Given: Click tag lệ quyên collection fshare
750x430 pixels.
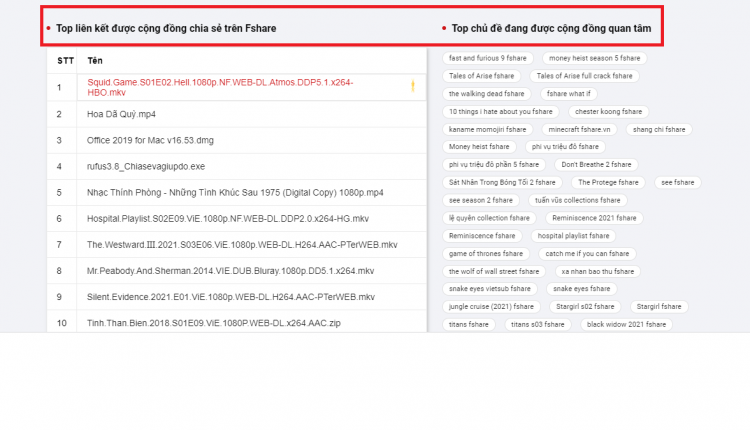Looking at the screenshot, I should coord(489,218).
